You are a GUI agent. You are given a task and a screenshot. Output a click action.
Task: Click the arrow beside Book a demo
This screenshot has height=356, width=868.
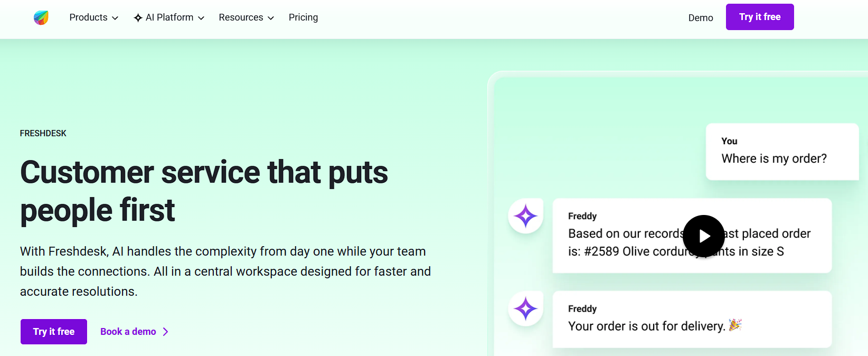[166, 332]
